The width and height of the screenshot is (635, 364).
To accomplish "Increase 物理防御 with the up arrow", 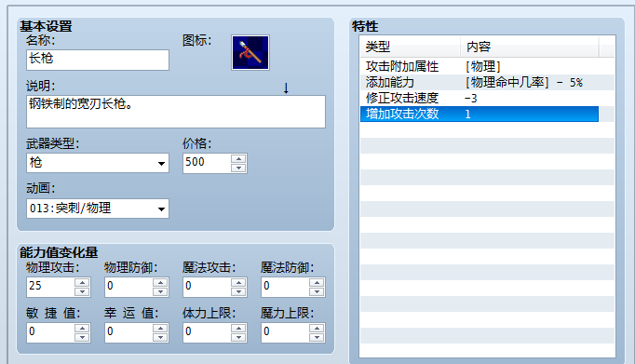I will point(160,283).
